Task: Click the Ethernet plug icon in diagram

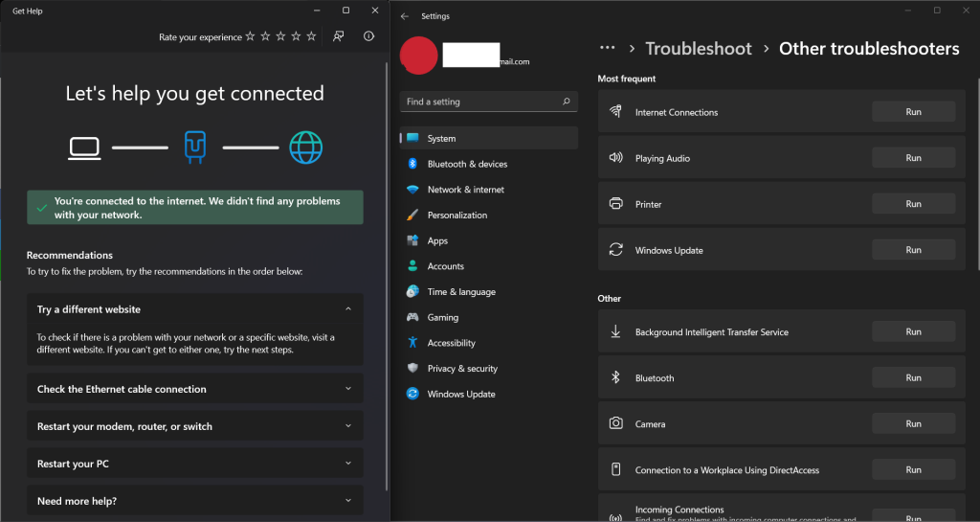Action: pyautogui.click(x=195, y=148)
